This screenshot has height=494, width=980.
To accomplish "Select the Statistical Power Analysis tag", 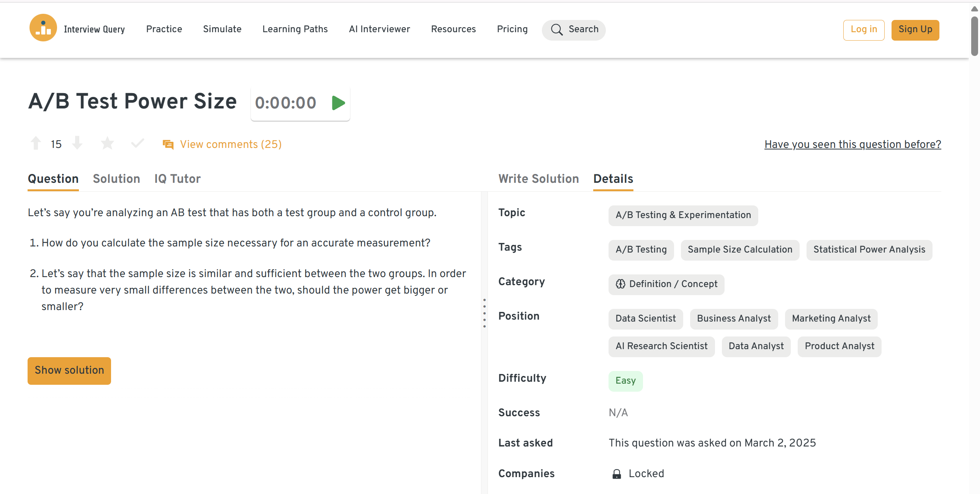I will [x=869, y=249].
